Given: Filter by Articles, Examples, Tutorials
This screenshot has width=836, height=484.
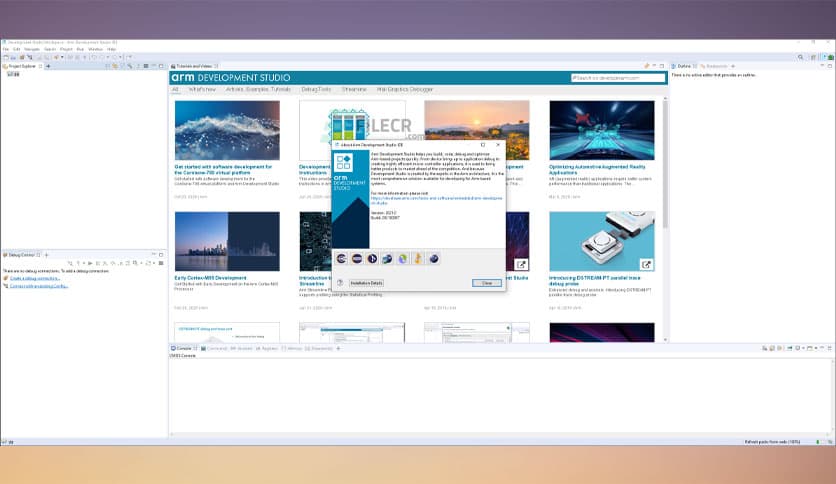Looking at the screenshot, I should pyautogui.click(x=259, y=90).
